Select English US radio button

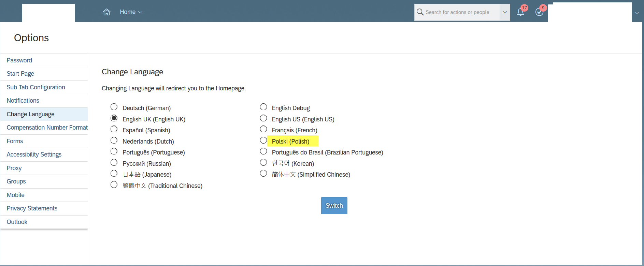(x=263, y=118)
